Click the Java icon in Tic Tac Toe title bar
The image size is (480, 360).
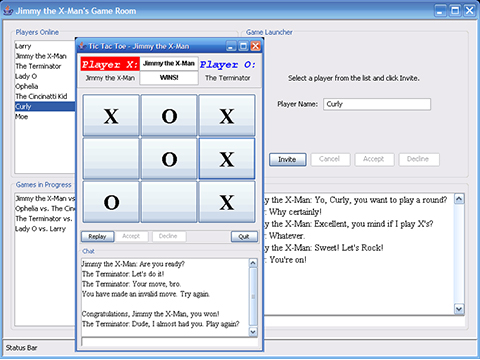(82, 46)
